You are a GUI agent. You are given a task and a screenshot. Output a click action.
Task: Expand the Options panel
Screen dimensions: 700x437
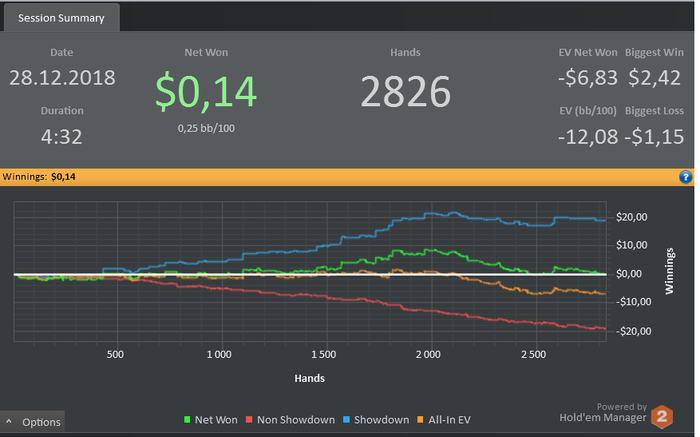click(33, 422)
